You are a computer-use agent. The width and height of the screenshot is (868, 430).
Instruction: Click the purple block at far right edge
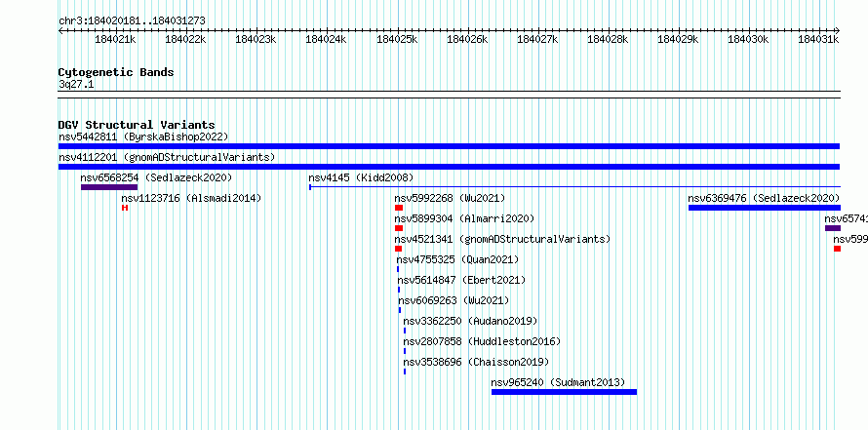tap(833, 228)
